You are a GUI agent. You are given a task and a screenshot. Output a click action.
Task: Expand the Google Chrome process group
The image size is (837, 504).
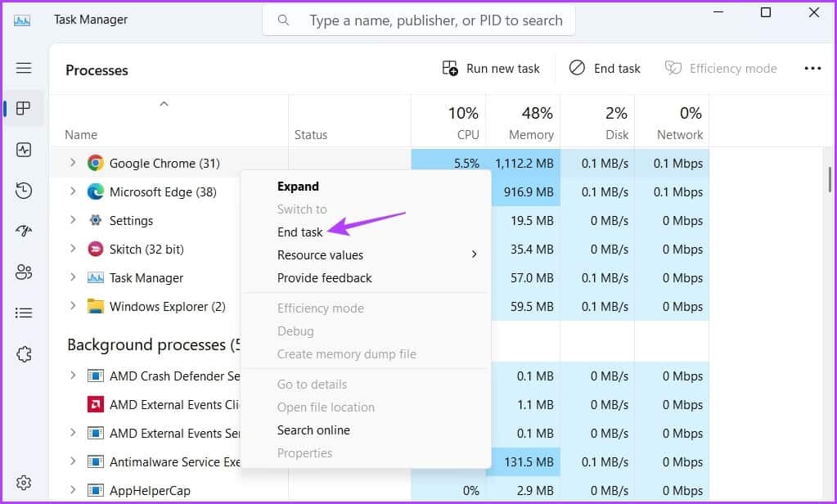pos(73,163)
